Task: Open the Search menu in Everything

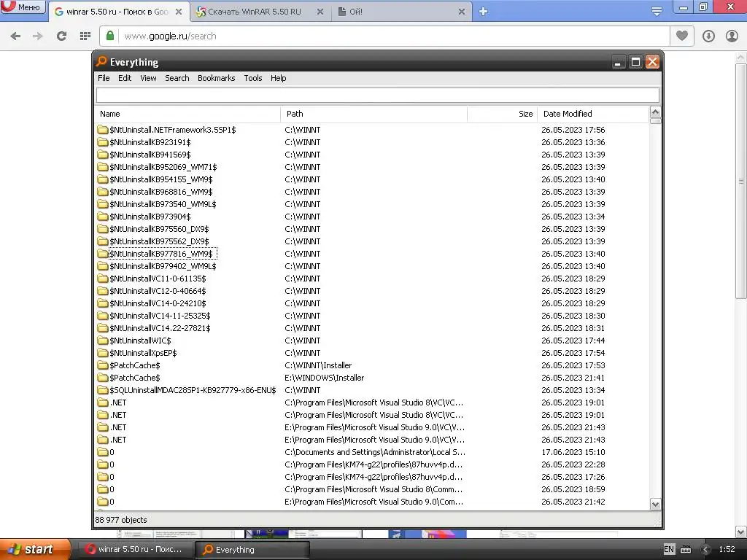Action: click(x=177, y=78)
